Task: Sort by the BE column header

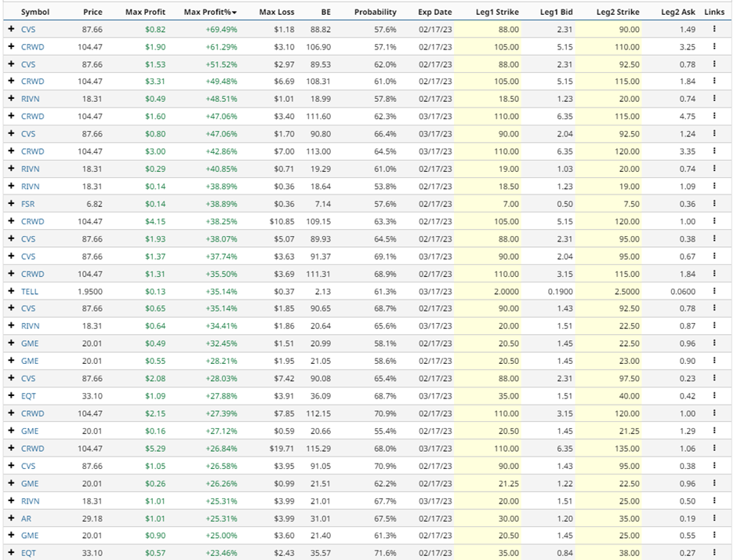Action: pyautogui.click(x=325, y=12)
